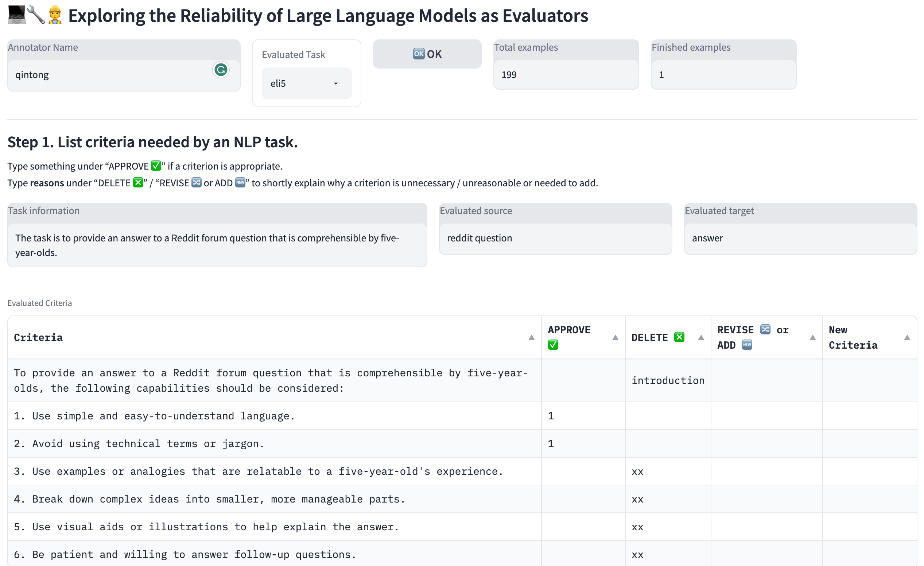Open the Evaluated Task eli5 dropdown
924x566 pixels.
(x=306, y=83)
